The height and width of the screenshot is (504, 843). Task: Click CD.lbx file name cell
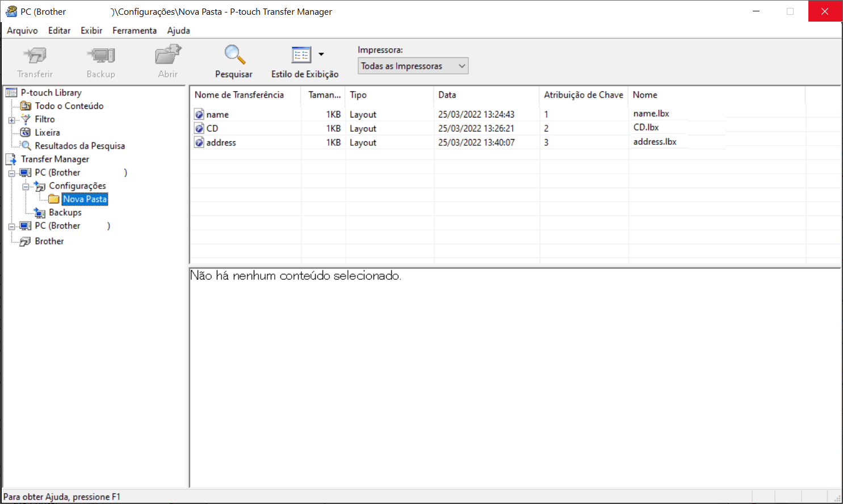pos(646,128)
